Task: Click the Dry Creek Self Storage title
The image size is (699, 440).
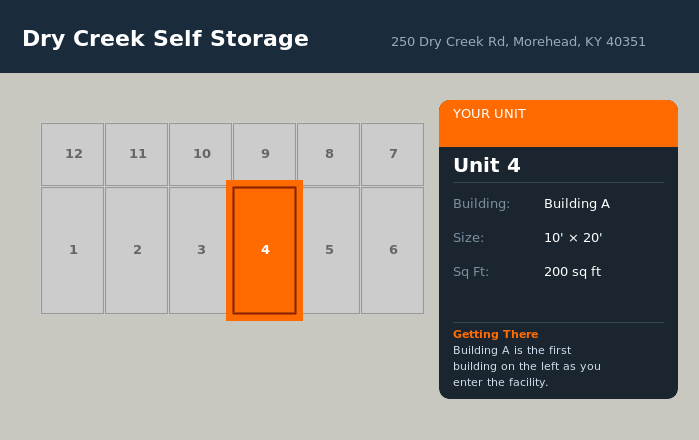Action: (165, 39)
